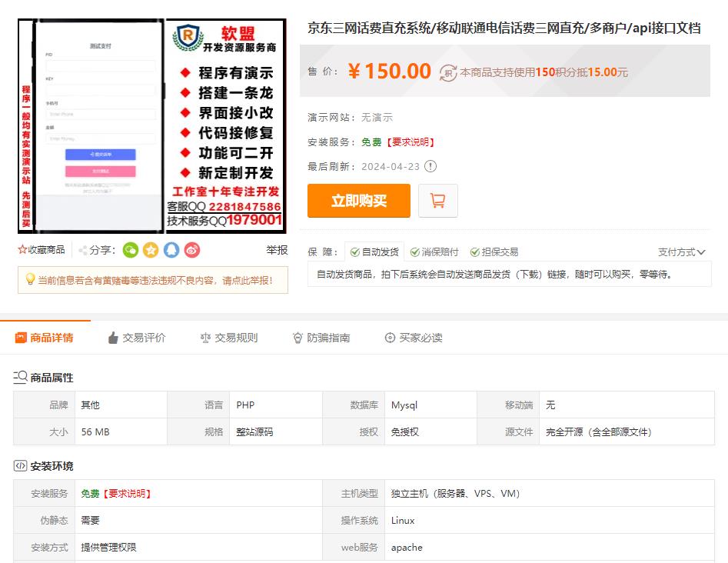Click 要求说明 link next to 安装服务 at top
Viewport: 728px width, 563px height.
(x=411, y=142)
